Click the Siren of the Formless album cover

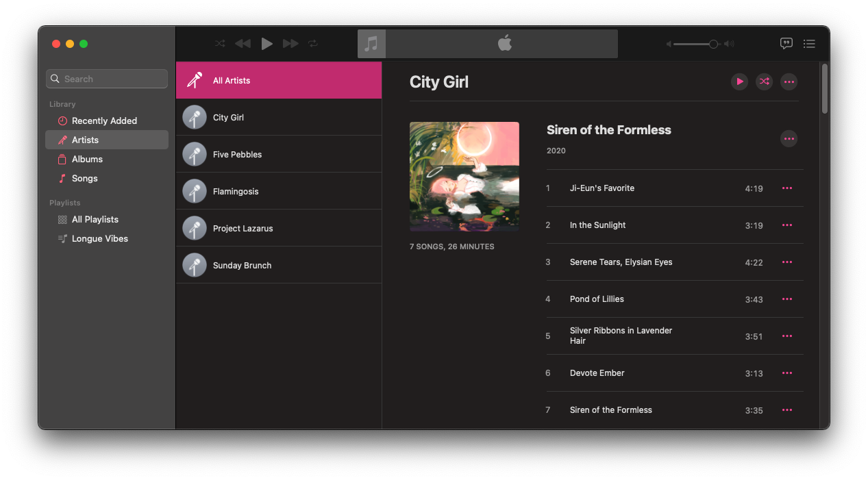[x=464, y=177]
